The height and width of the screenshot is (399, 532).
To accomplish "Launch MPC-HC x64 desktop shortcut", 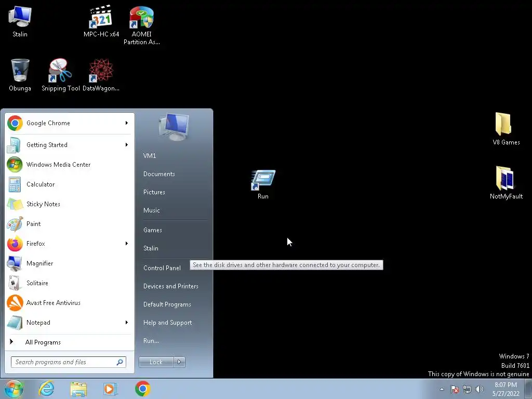I will pyautogui.click(x=101, y=22).
